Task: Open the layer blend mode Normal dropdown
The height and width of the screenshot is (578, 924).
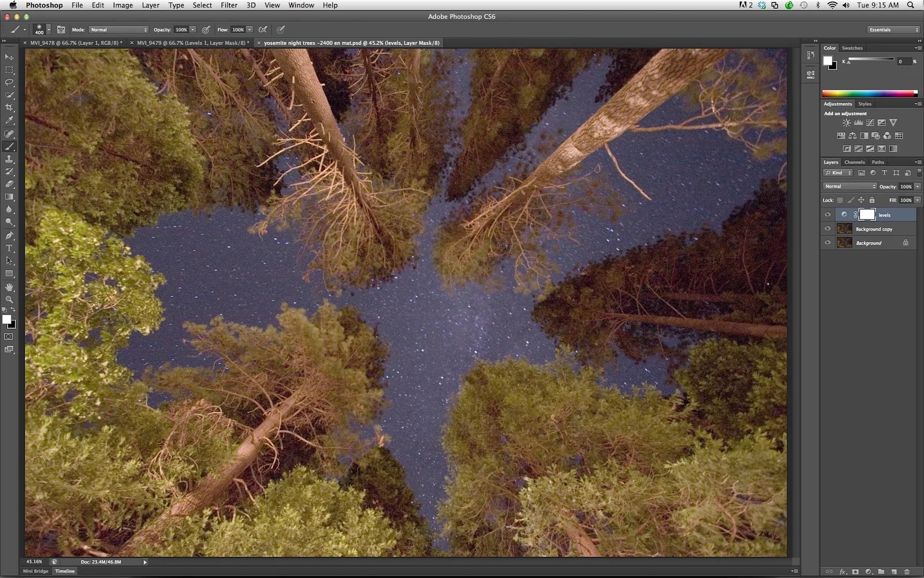Action: coord(850,186)
